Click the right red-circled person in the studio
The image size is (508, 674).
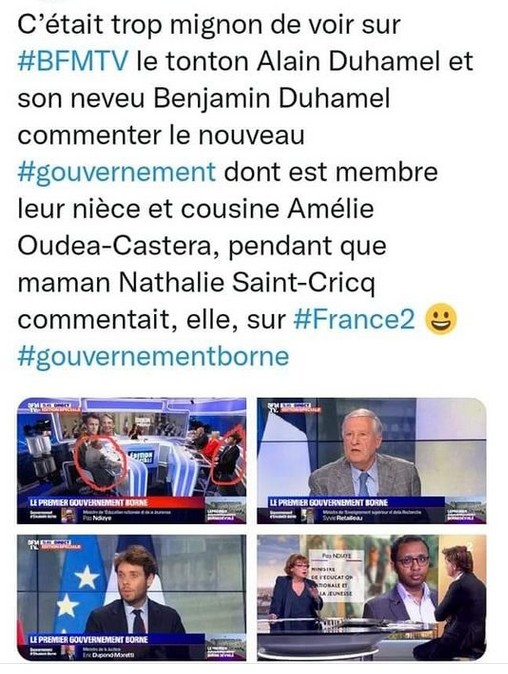tap(228, 455)
